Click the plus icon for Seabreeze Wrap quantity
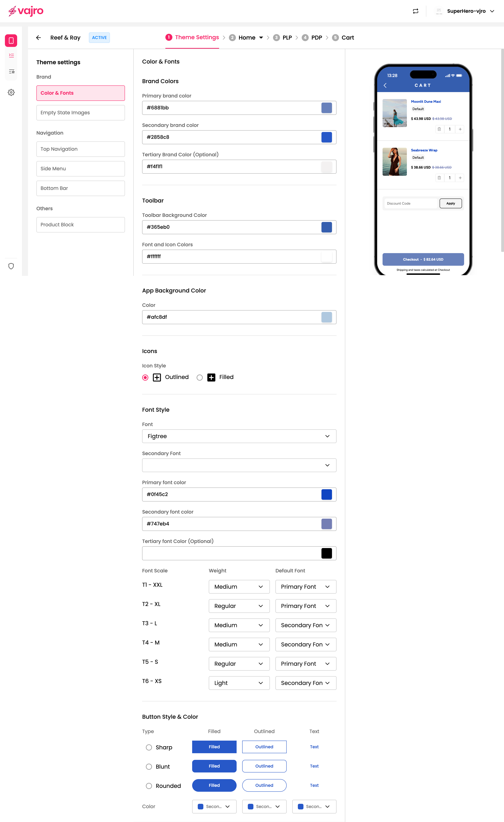Viewport: 504px width, 822px height. pyautogui.click(x=460, y=178)
